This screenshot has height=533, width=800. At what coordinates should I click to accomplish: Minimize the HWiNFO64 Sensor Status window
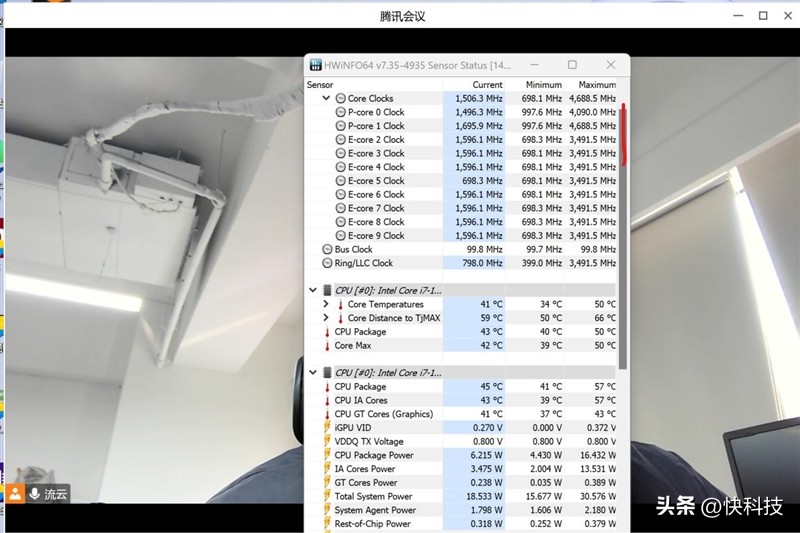534,65
